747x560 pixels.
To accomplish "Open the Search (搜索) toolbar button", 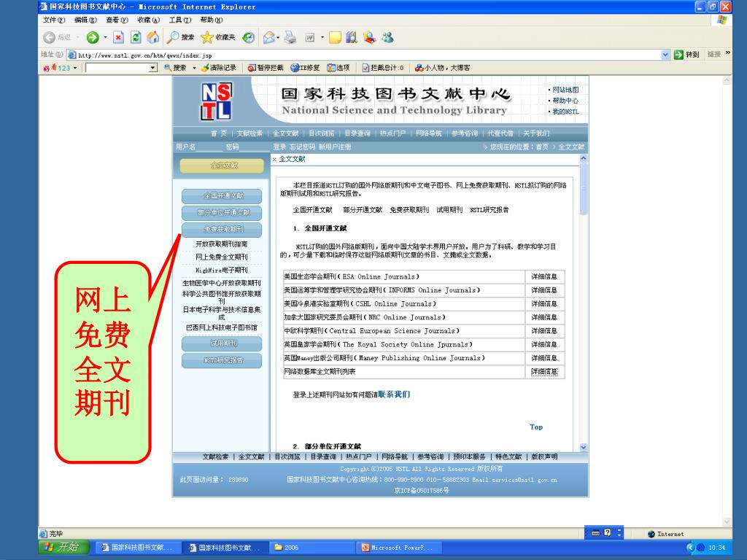I will 181,37.
